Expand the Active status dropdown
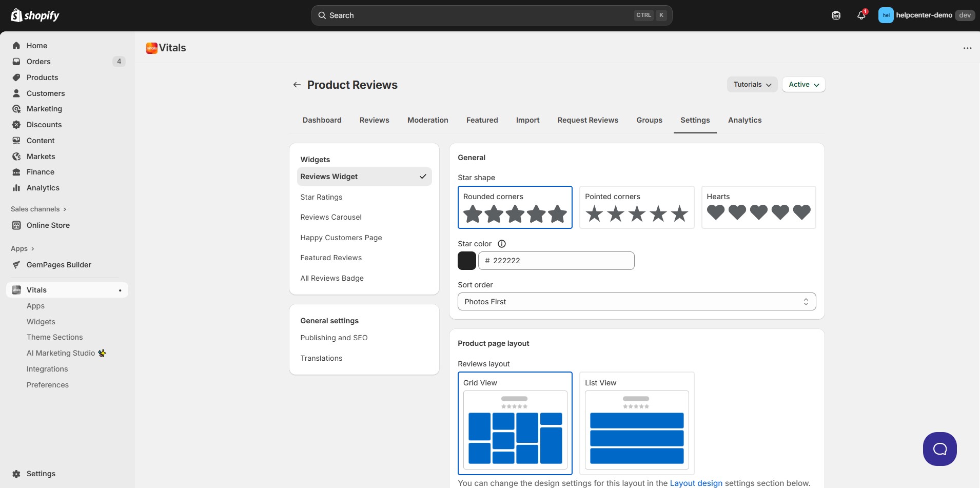The image size is (980, 488). [x=803, y=85]
